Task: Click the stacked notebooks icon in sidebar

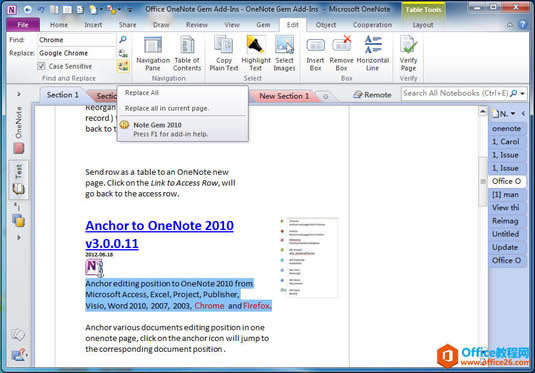Action: (19, 221)
